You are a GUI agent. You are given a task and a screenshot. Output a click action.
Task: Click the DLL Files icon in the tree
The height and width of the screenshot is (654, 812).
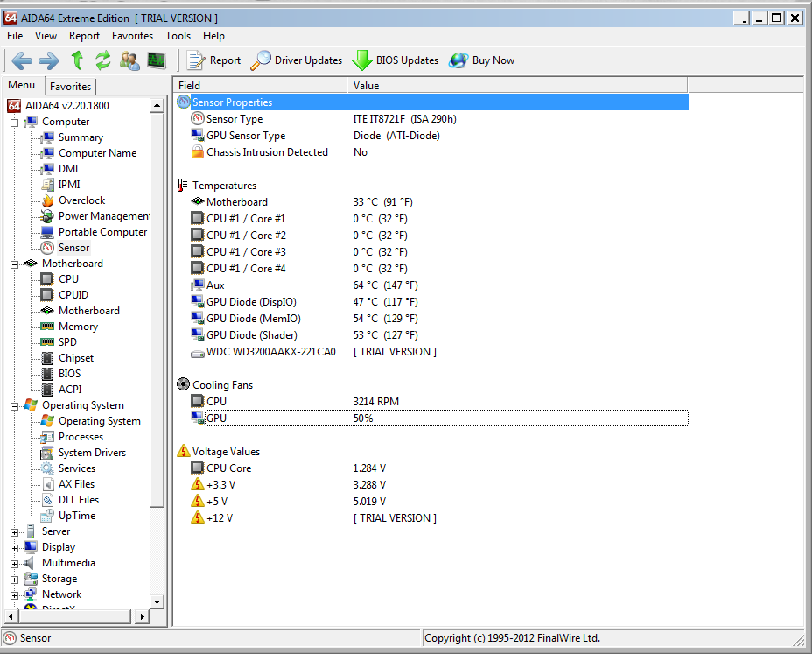(47, 500)
